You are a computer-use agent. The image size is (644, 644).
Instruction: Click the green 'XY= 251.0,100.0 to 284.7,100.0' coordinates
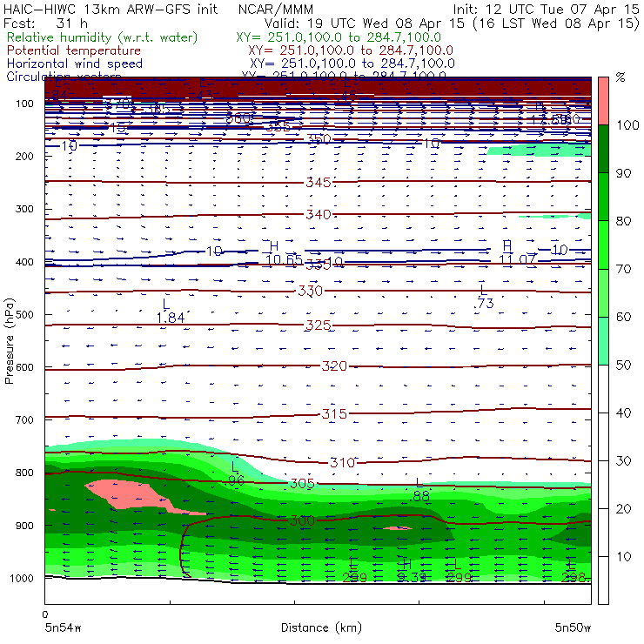tap(339, 37)
